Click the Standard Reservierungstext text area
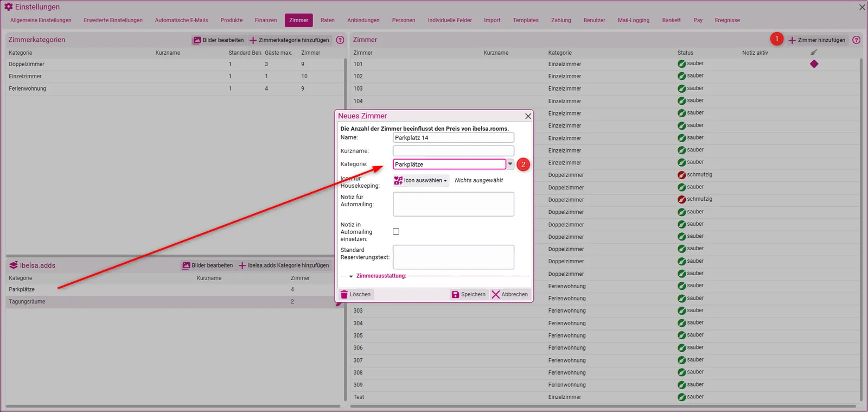Viewport: 868px width, 412px height. [x=454, y=257]
